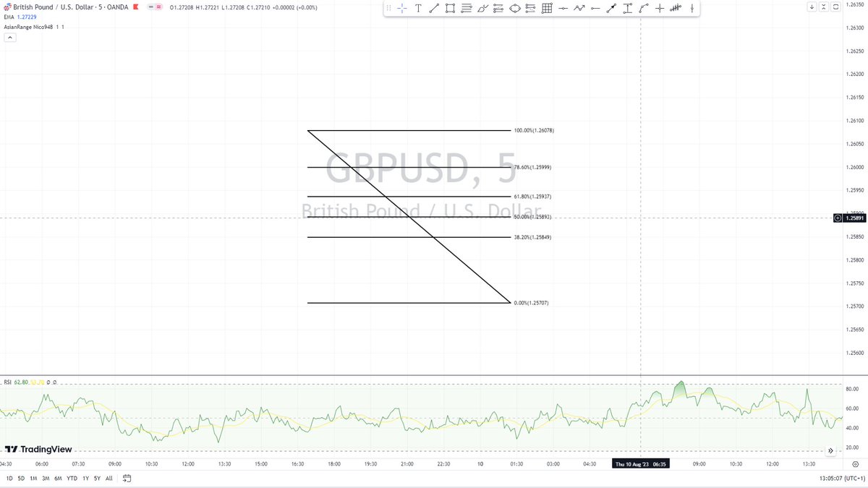Select the cross line tool
This screenshot has width=868, height=488.
[660, 9]
